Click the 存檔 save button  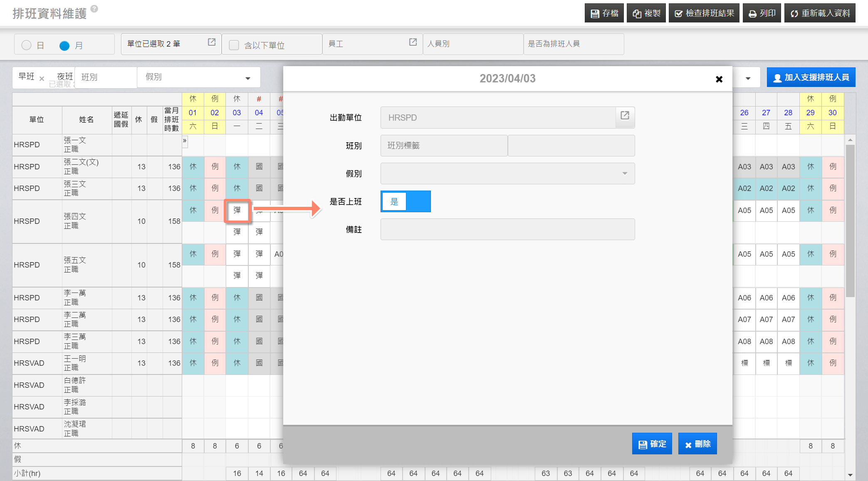(x=604, y=13)
